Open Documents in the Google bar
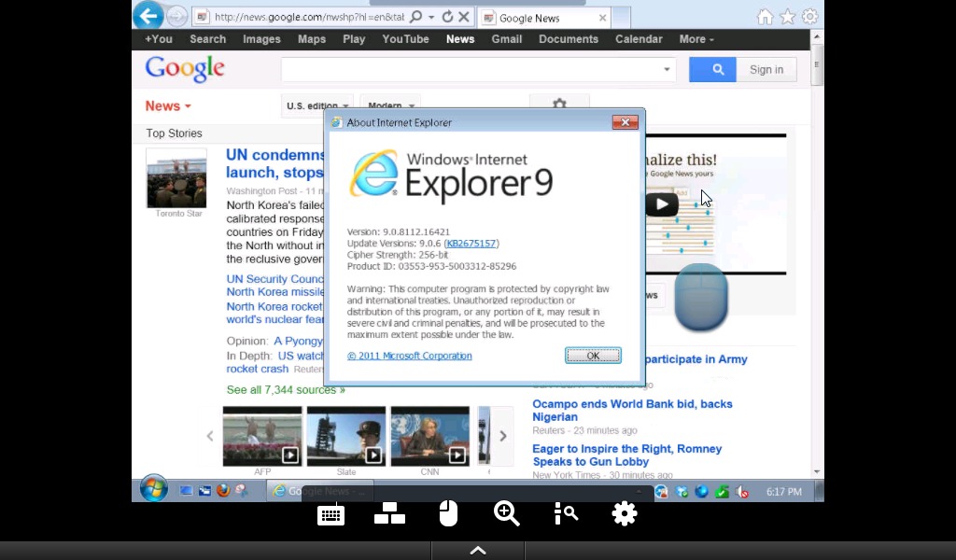 (569, 39)
